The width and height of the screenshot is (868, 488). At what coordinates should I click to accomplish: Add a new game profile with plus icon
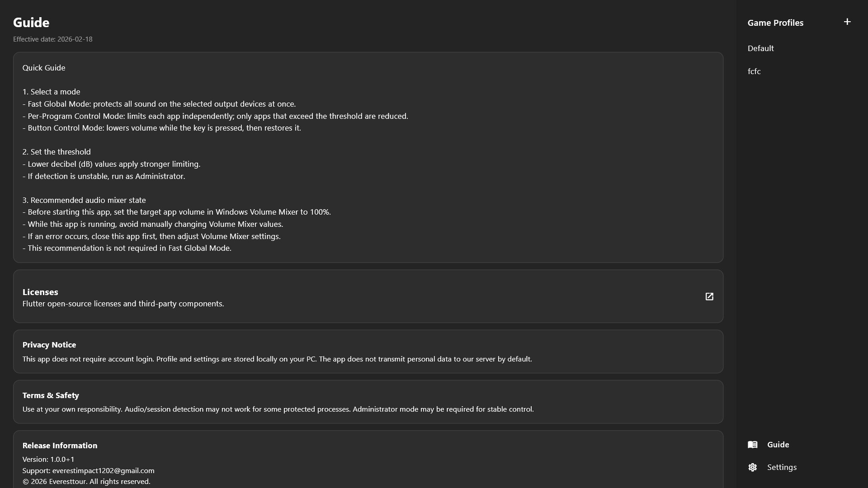tap(847, 22)
